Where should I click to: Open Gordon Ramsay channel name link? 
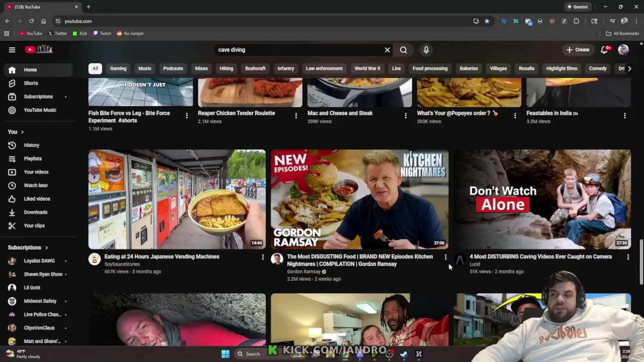[303, 271]
